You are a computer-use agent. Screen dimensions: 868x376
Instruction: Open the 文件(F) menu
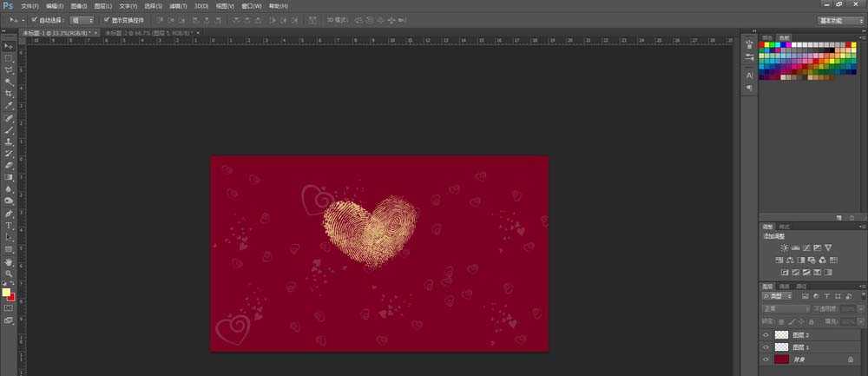coord(30,5)
